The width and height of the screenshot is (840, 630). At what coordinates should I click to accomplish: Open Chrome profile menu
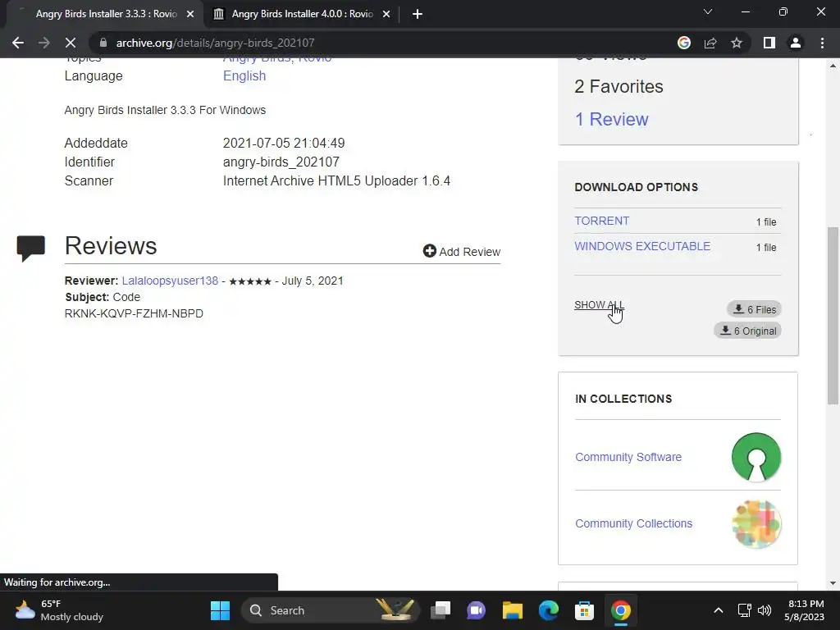click(796, 43)
